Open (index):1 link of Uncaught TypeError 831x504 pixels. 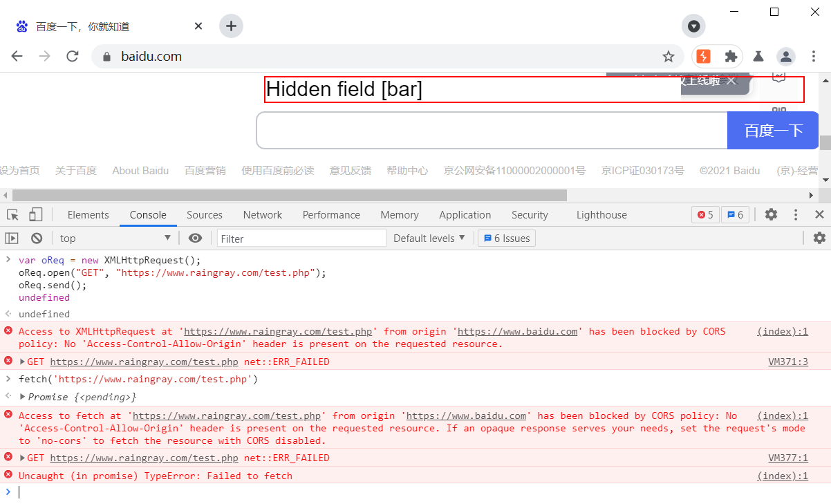pos(783,476)
